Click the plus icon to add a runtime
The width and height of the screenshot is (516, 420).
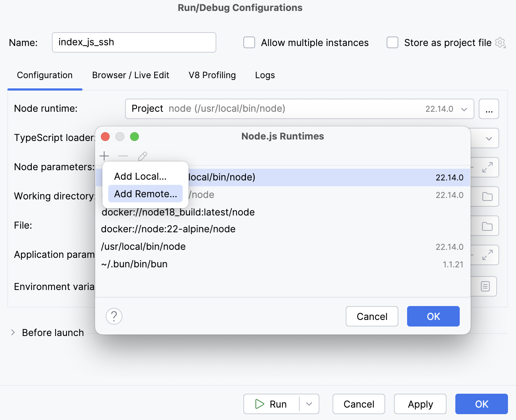[x=104, y=156]
